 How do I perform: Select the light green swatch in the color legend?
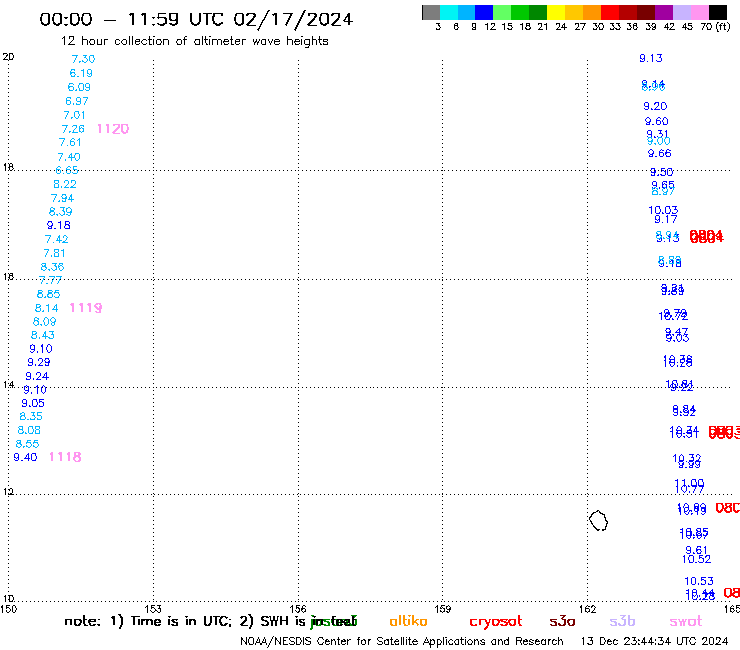pos(502,12)
